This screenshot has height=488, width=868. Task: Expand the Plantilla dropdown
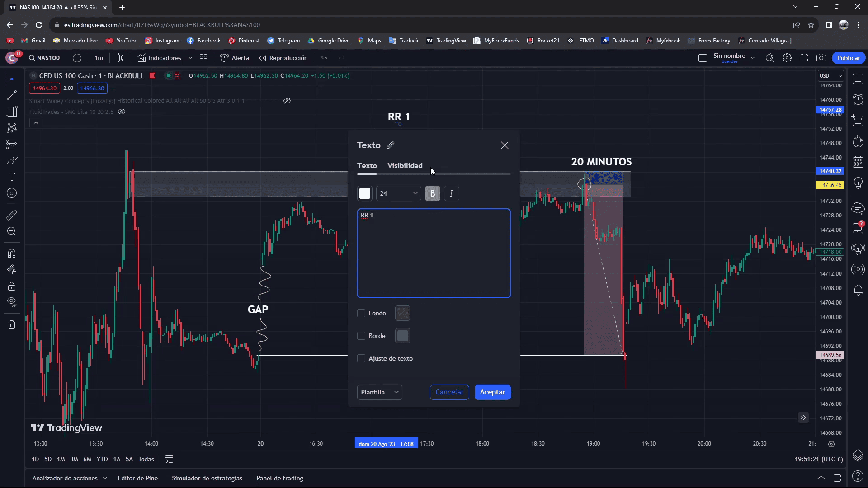pyautogui.click(x=379, y=392)
